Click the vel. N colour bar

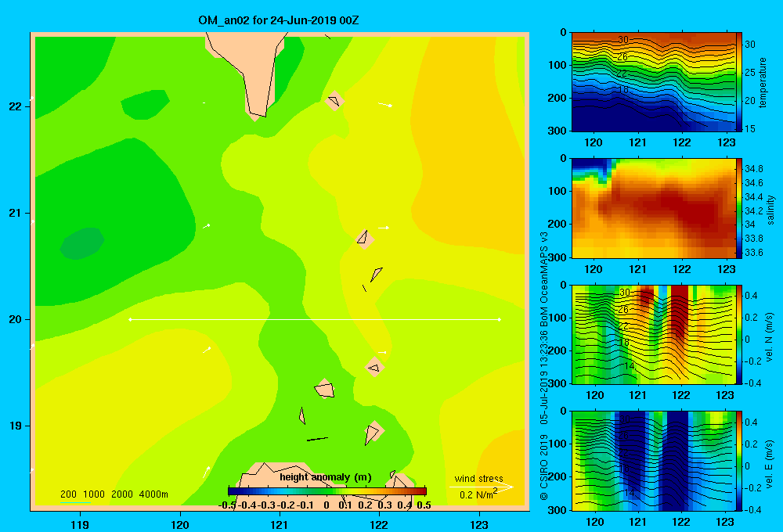[x=739, y=335]
